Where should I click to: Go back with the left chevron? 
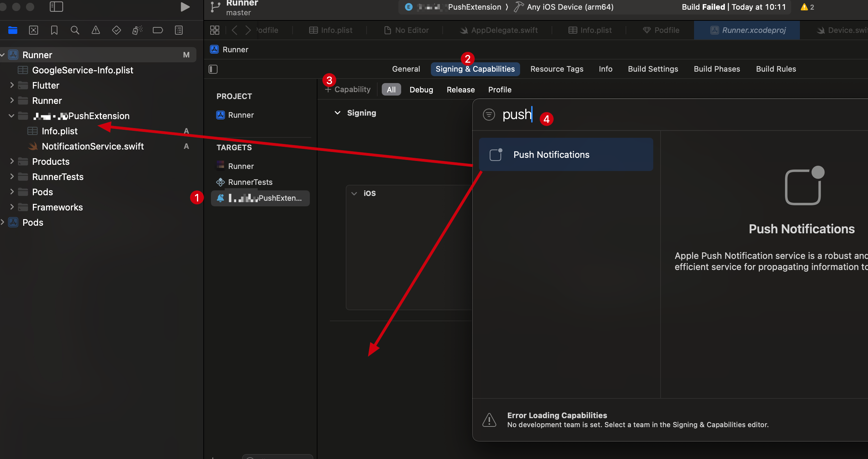point(234,30)
